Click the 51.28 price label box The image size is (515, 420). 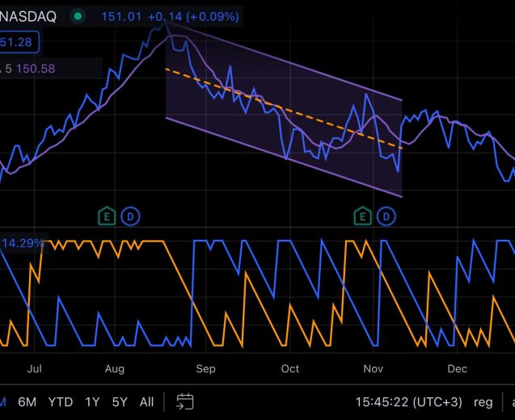[19, 42]
